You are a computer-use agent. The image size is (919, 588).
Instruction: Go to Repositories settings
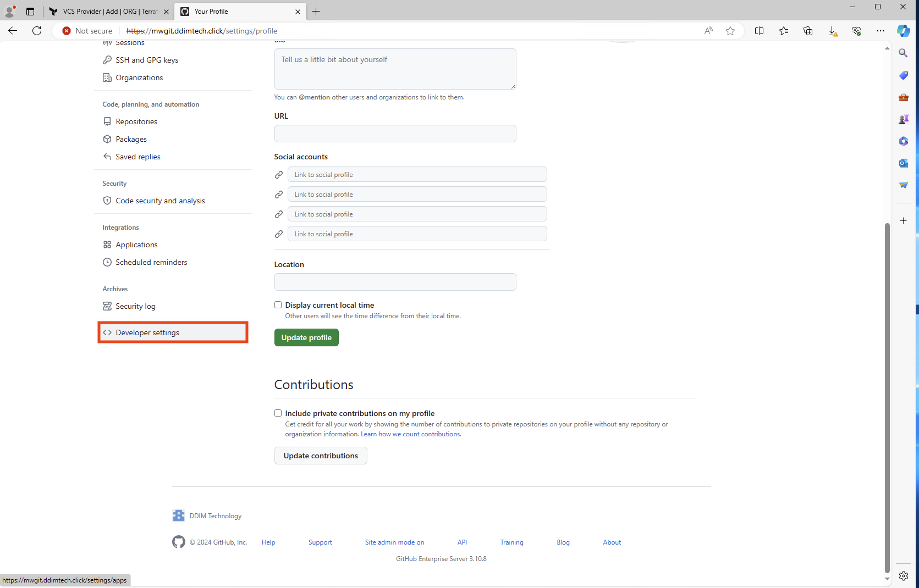[x=136, y=121]
